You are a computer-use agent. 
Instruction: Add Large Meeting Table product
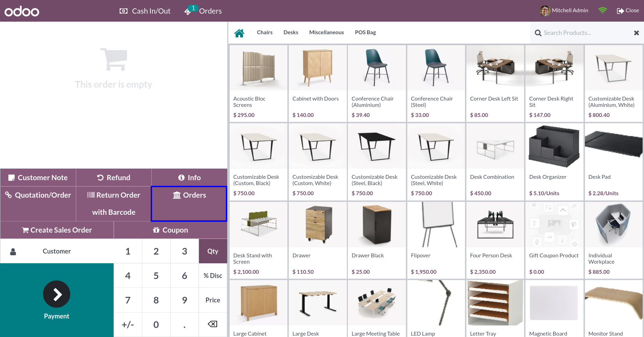pyautogui.click(x=377, y=308)
